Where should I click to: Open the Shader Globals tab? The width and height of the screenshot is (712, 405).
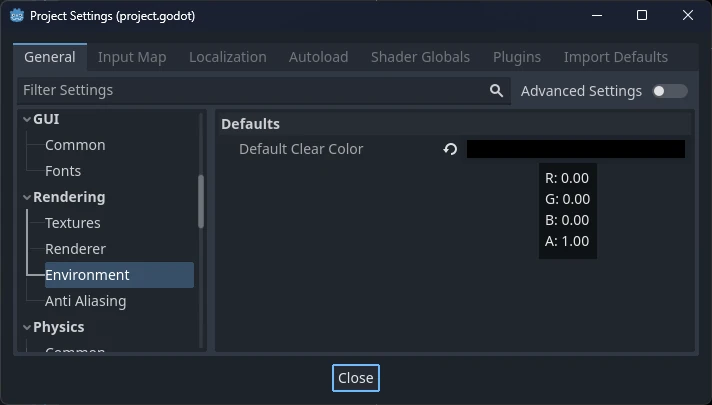pyautogui.click(x=420, y=57)
